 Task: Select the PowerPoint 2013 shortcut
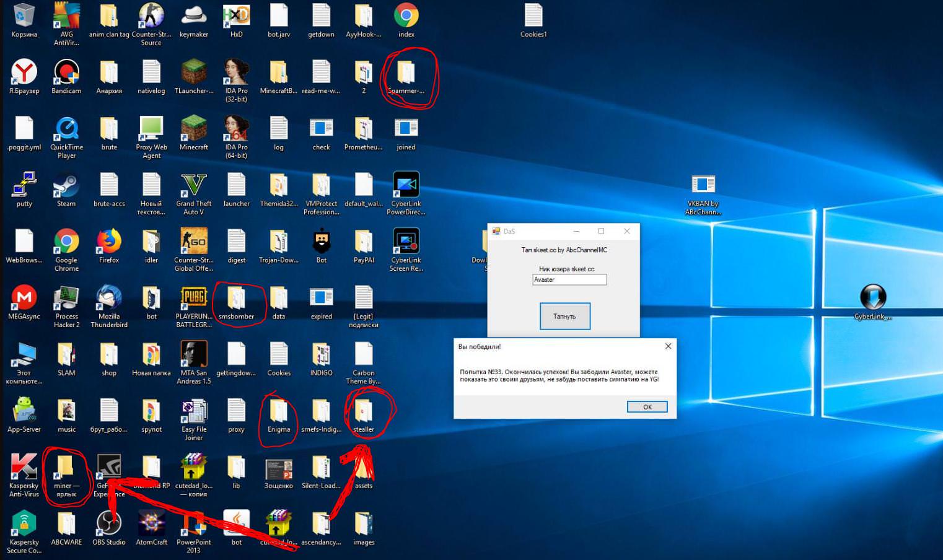click(194, 524)
